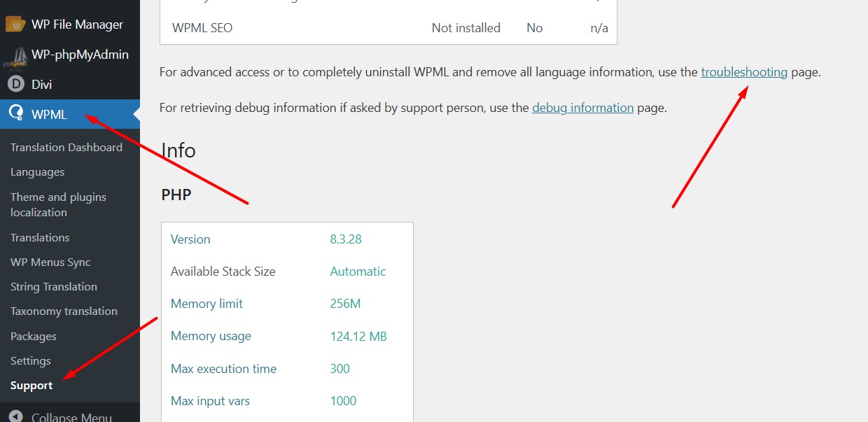Click the PHP Version 8.3.28 value
868x422 pixels.
click(346, 239)
